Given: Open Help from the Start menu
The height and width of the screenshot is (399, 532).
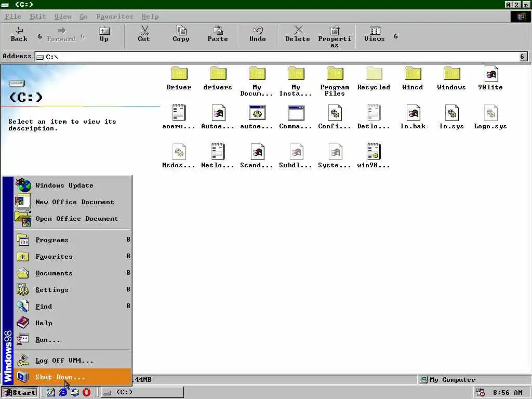Looking at the screenshot, I should point(73,323).
